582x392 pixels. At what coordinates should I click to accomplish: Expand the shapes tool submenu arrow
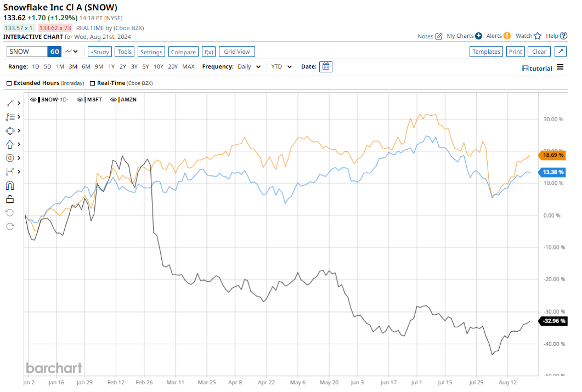[x=19, y=131]
